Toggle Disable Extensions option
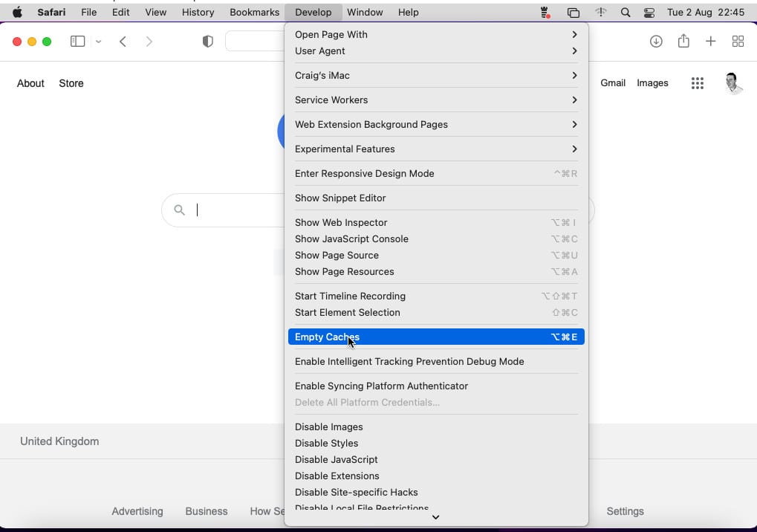The image size is (757, 532). click(436, 476)
